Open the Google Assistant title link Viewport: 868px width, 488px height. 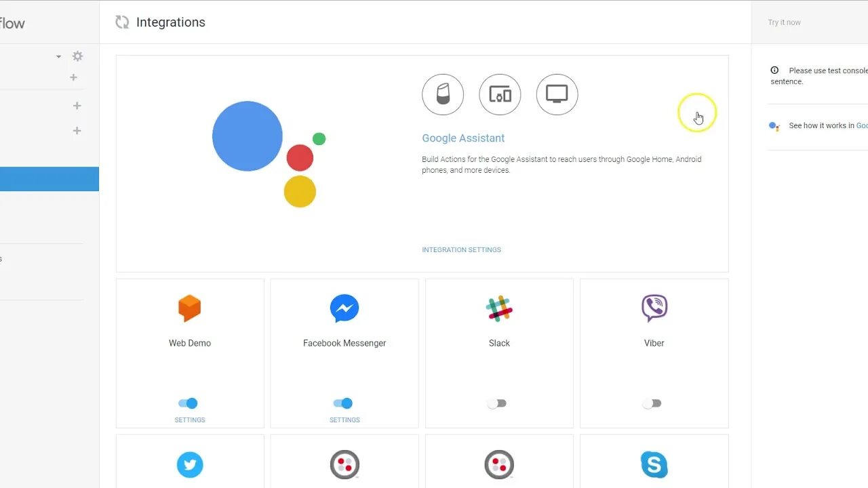[463, 138]
